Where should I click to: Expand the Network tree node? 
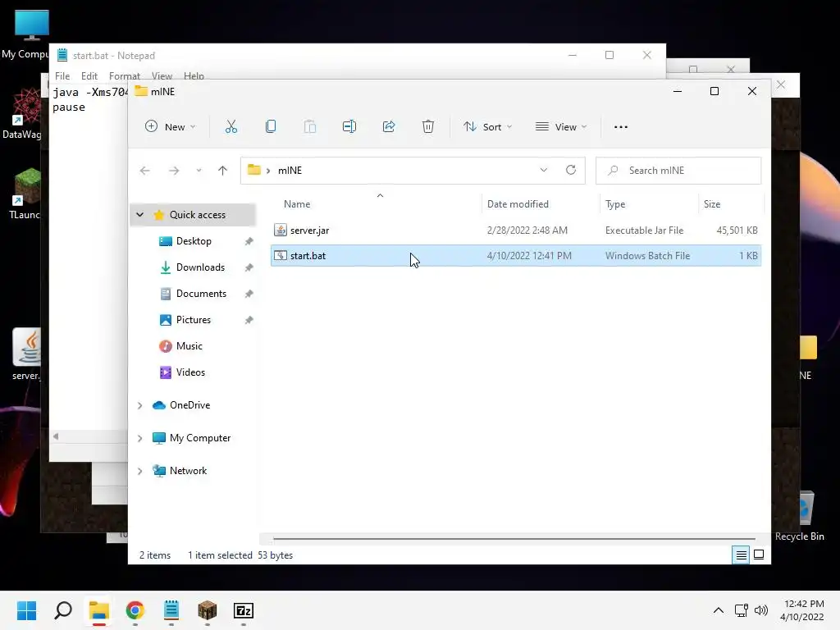click(x=139, y=471)
